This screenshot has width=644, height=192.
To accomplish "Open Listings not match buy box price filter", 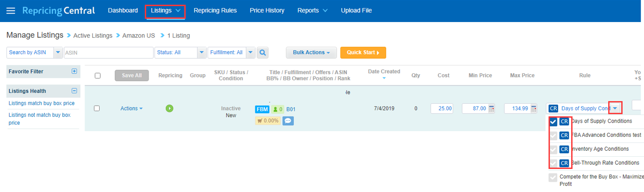I will [x=39, y=118].
